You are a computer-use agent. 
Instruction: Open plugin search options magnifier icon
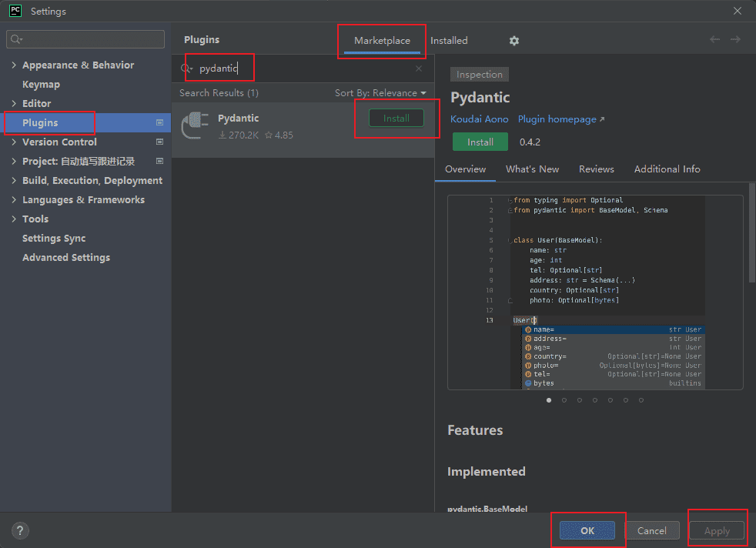pos(186,68)
